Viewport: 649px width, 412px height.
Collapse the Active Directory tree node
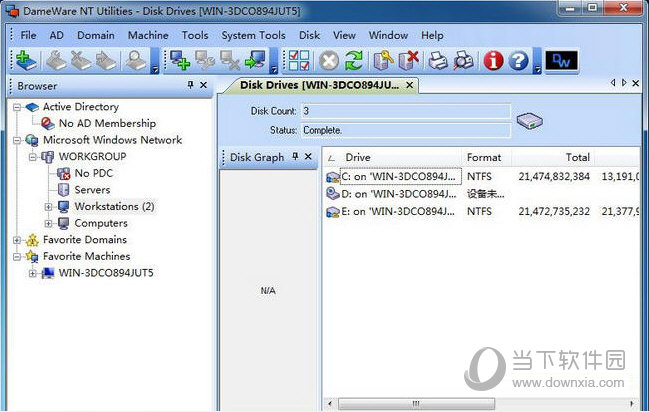17,107
